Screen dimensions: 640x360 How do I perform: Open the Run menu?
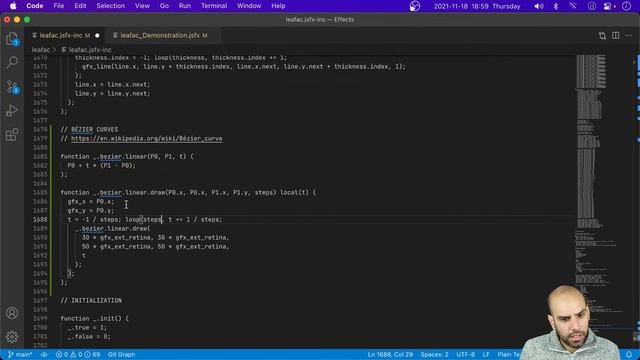(x=184, y=6)
